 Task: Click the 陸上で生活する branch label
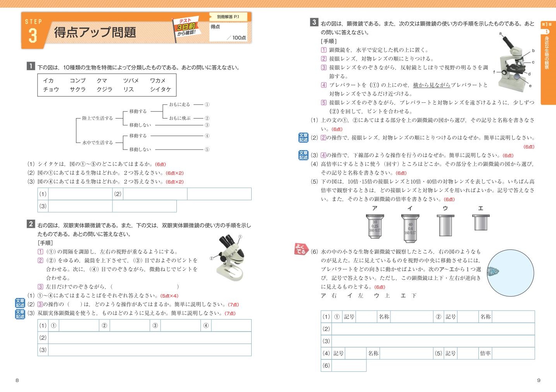tap(97, 118)
